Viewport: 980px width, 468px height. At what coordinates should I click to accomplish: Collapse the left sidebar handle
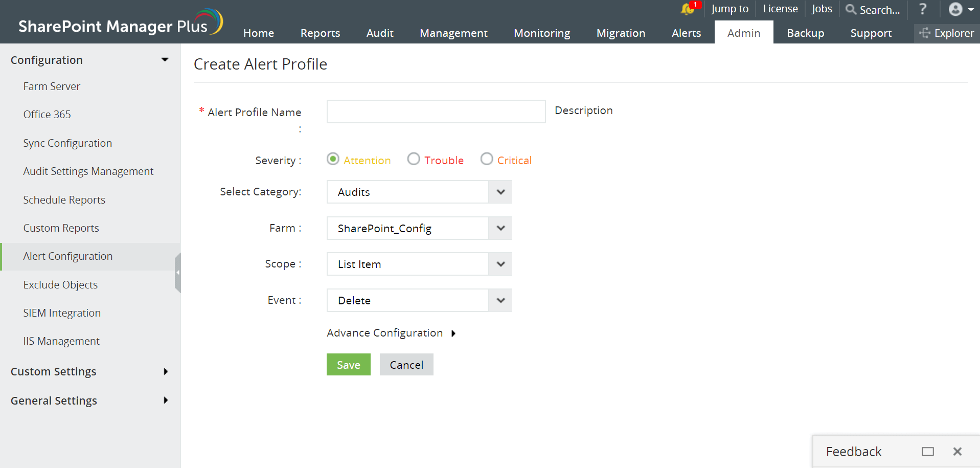(177, 273)
